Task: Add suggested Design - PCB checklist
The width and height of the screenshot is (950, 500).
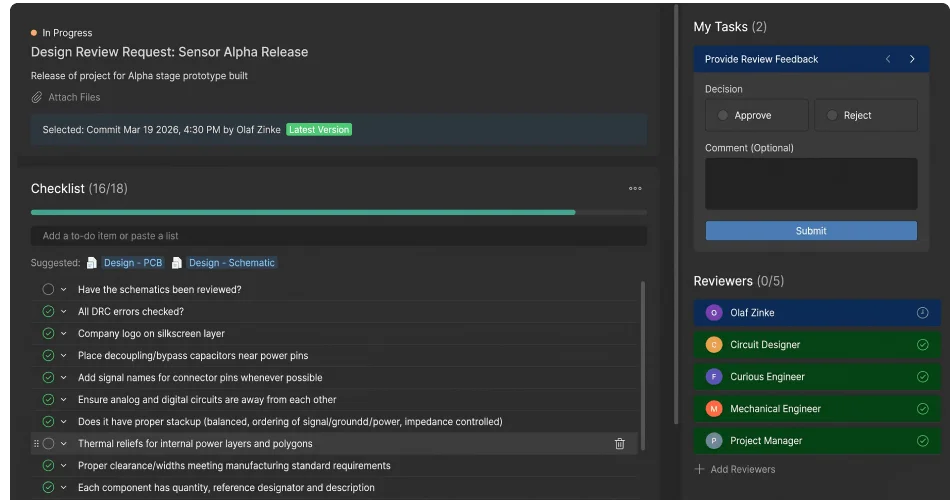Action: pyautogui.click(x=133, y=262)
